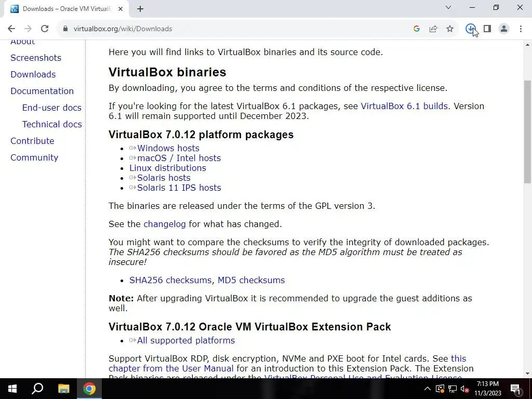Open the taskbar clock showing 7:13 PM

487,389
